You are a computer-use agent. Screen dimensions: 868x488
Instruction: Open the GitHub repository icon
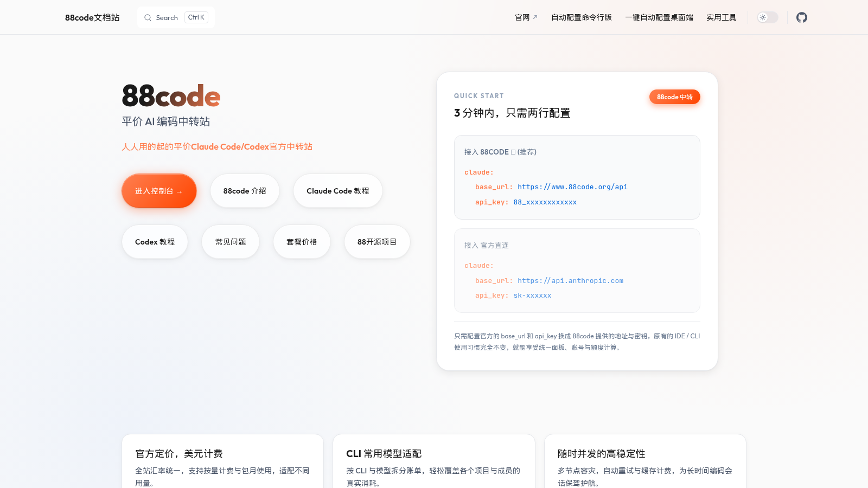801,17
